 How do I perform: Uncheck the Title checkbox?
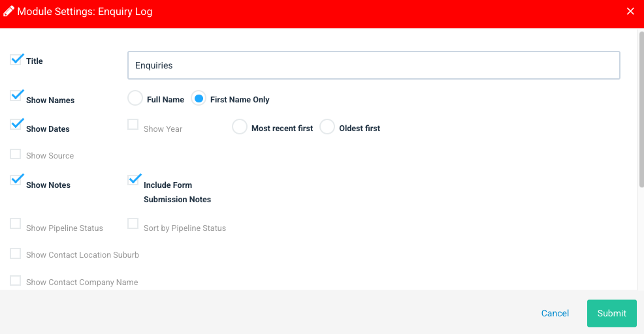point(16,60)
